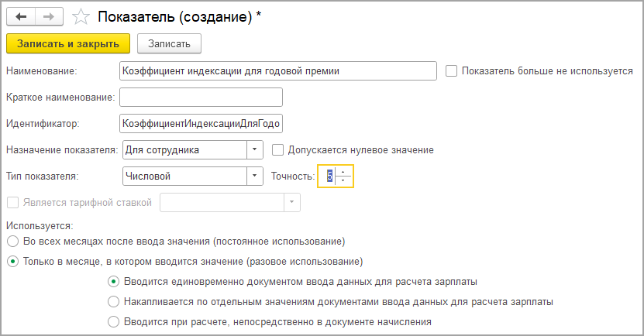Select 'Во всех месяцах после ввода значения' option
Image resolution: width=644 pixels, height=336 pixels.
pos(12,241)
